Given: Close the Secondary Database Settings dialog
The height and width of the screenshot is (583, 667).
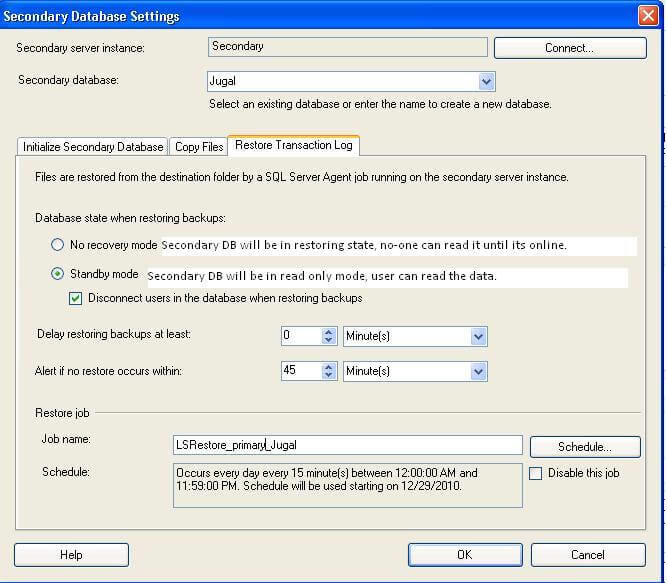Looking at the screenshot, I should click(648, 16).
